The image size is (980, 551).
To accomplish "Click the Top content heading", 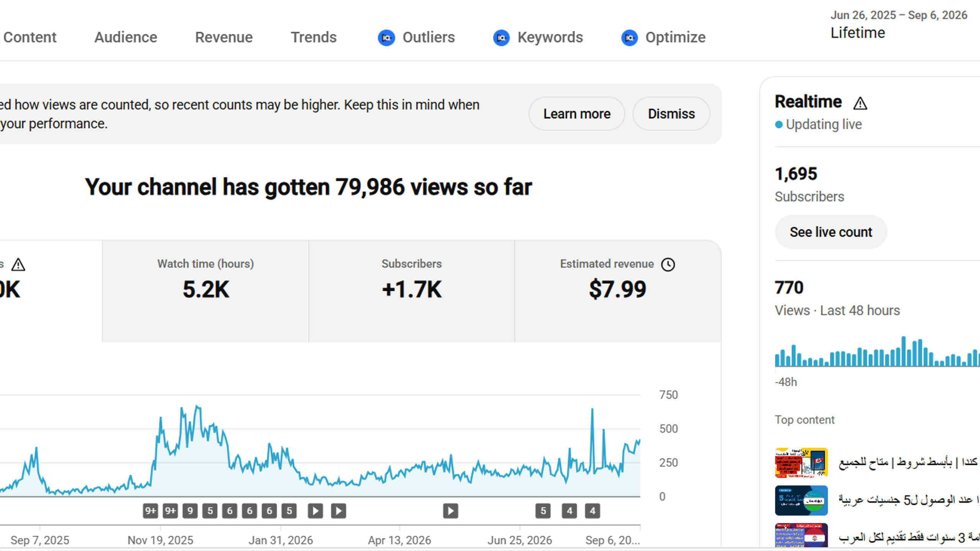I will (804, 420).
